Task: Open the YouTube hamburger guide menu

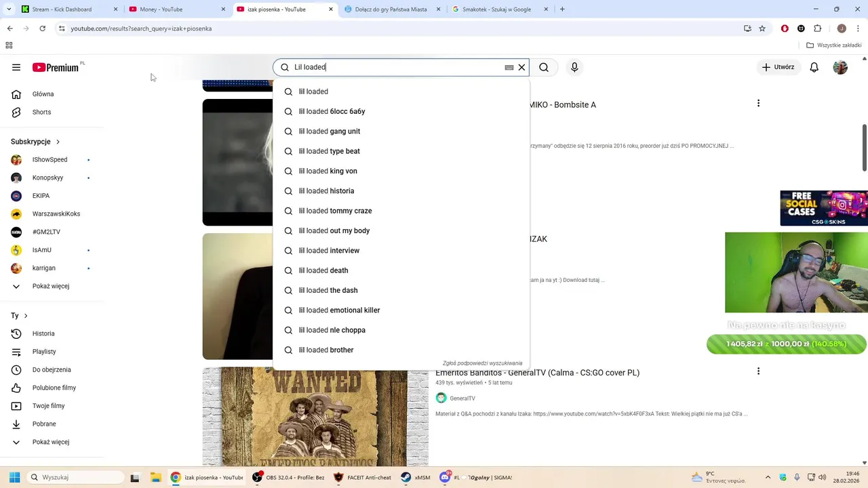Action: coord(16,67)
